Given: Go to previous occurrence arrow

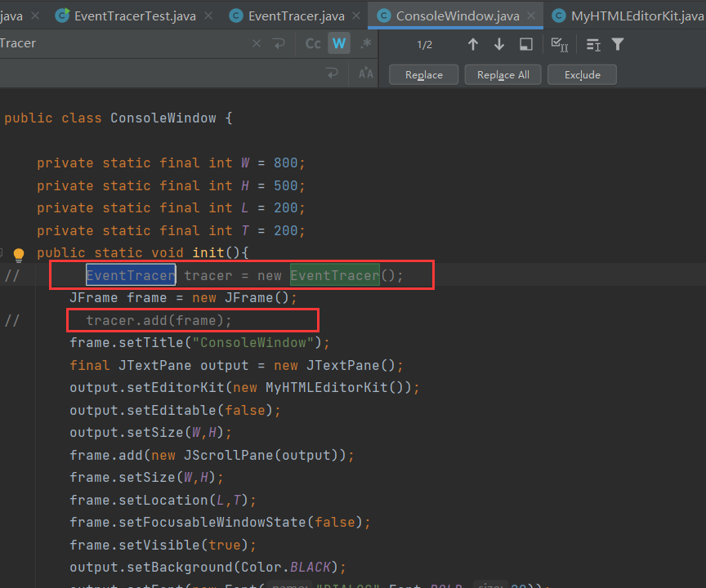Looking at the screenshot, I should (473, 44).
